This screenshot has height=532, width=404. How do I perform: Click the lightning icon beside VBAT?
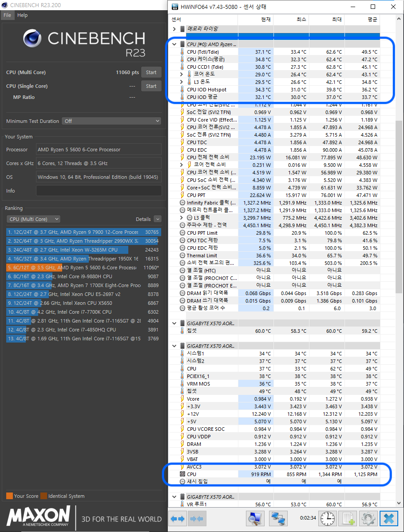(x=182, y=459)
